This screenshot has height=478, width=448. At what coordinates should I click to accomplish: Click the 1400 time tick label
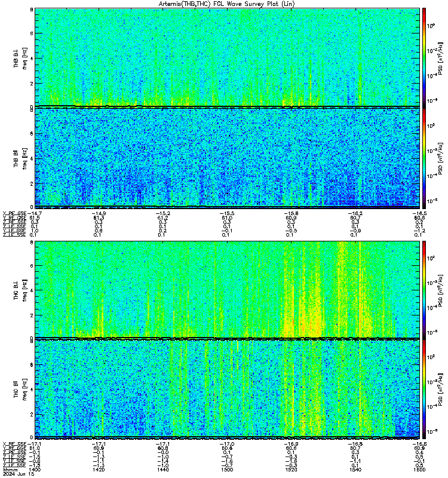[x=35, y=470]
